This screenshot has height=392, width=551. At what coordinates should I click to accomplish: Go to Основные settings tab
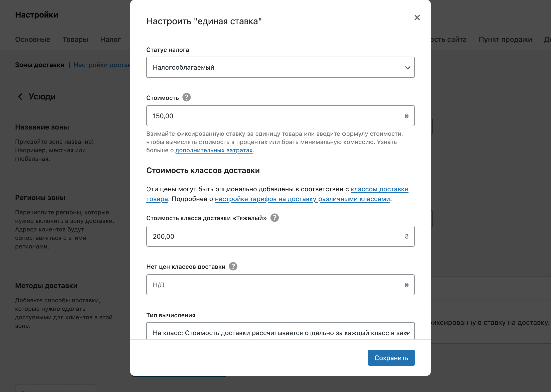coord(33,39)
